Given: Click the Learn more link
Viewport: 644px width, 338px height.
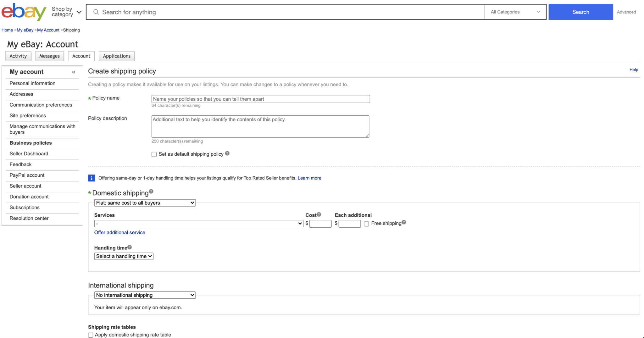Looking at the screenshot, I should tap(309, 178).
